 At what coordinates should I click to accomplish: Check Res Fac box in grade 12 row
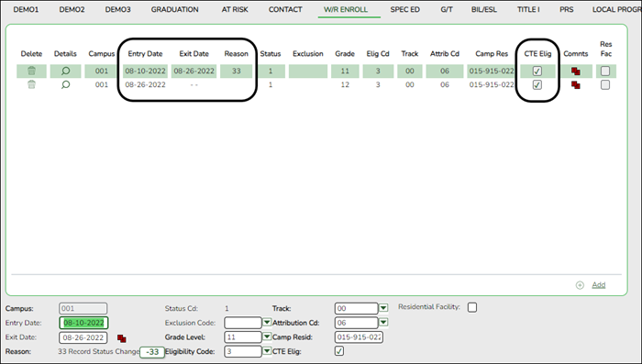605,84
